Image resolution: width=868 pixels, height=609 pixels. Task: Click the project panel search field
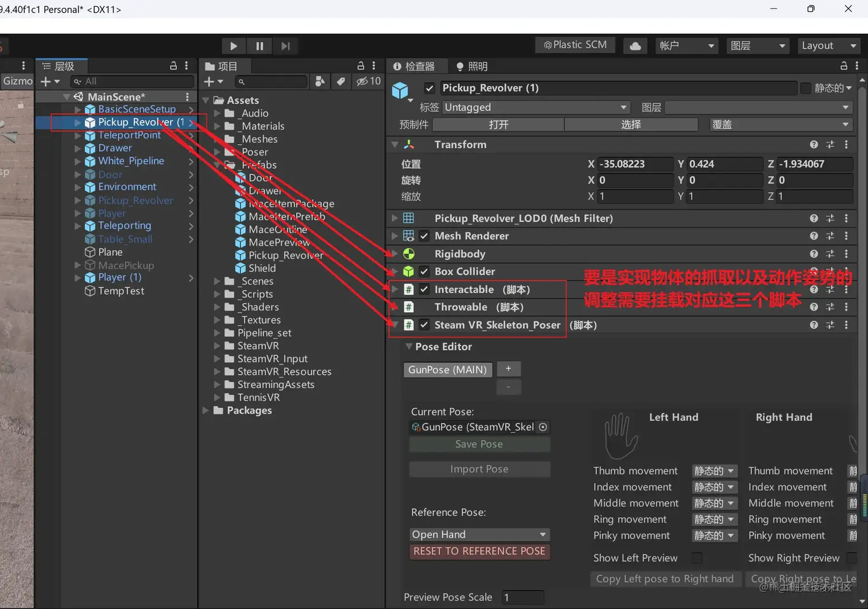point(271,82)
